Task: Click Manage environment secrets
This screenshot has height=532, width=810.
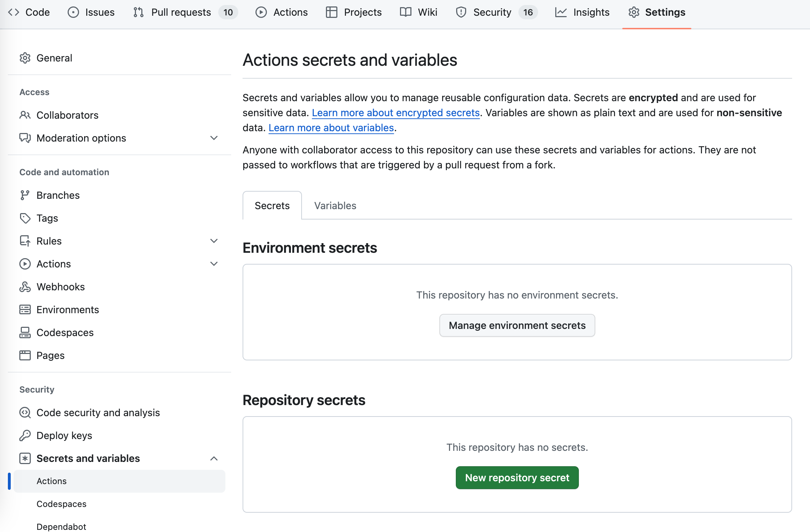Action: click(517, 325)
